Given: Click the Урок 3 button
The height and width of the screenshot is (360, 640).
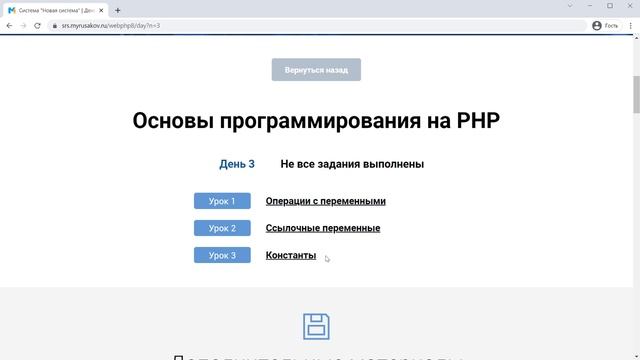Looking at the screenshot, I should pyautogui.click(x=222, y=255).
